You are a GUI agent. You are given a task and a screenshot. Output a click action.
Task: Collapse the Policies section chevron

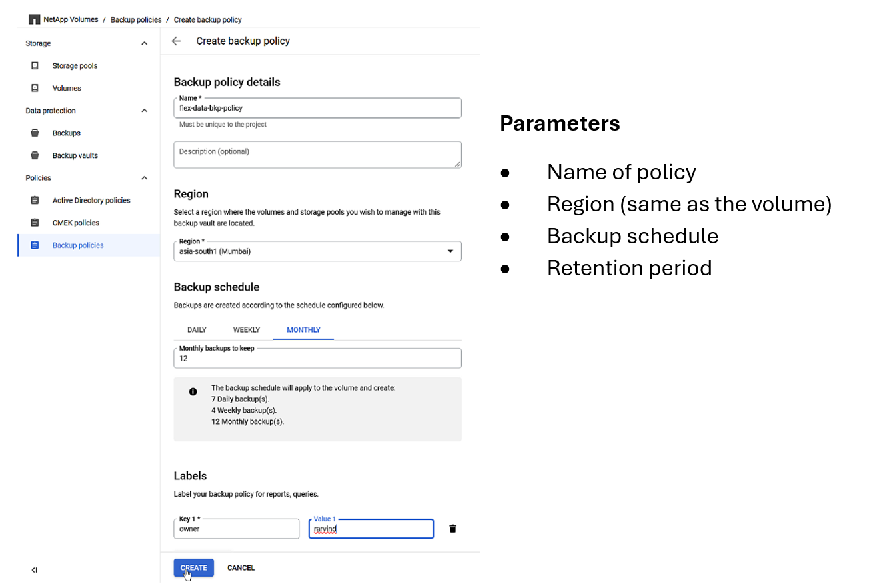[145, 178]
